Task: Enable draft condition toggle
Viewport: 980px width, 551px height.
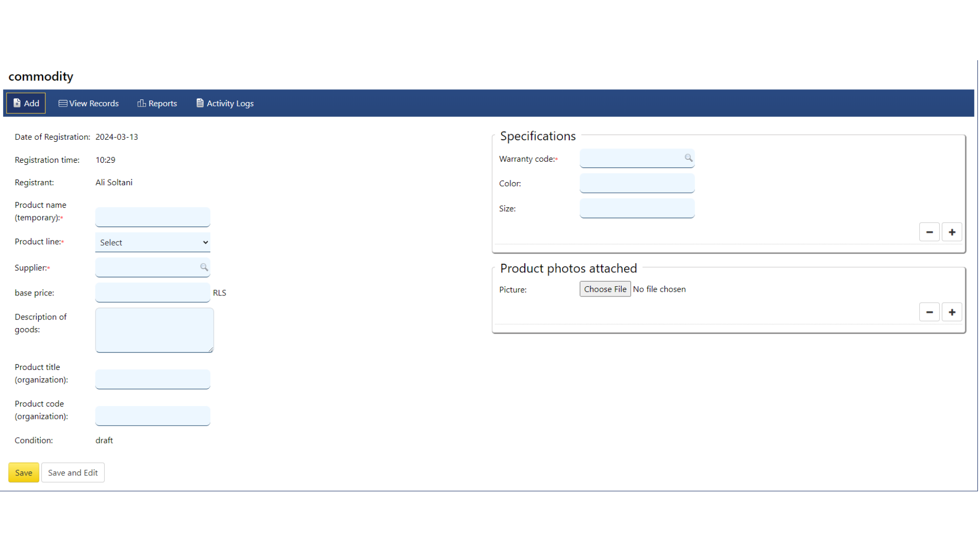Action: [x=104, y=440]
